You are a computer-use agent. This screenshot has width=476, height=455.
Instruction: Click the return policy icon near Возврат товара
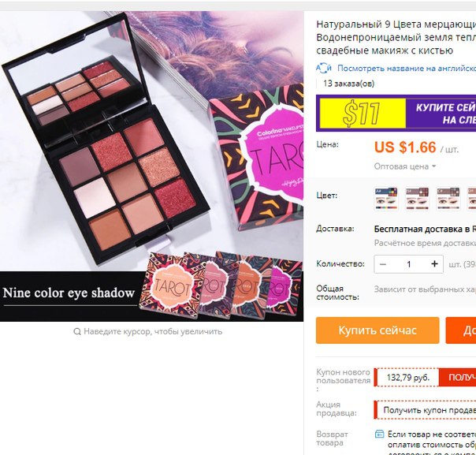380,434
